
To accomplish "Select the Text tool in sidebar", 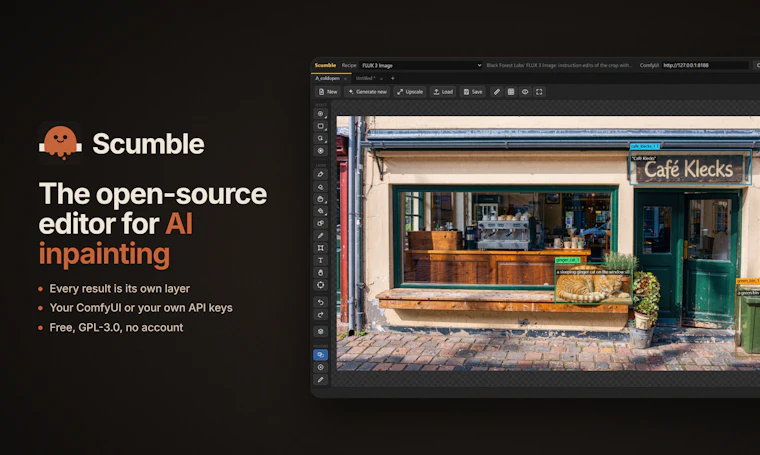I will pos(320,260).
